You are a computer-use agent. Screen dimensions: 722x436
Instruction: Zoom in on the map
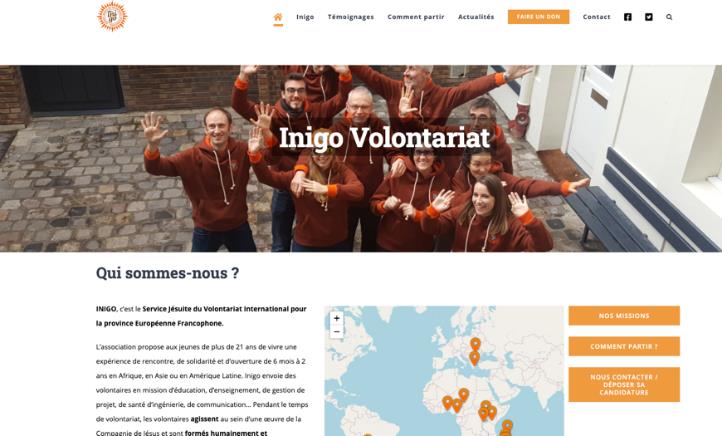[x=337, y=318]
